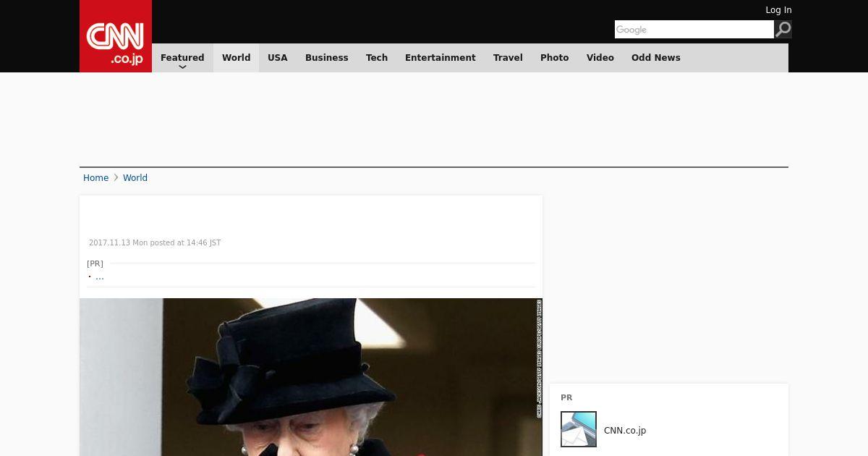
Task: Go to the Video section
Action: 600,58
